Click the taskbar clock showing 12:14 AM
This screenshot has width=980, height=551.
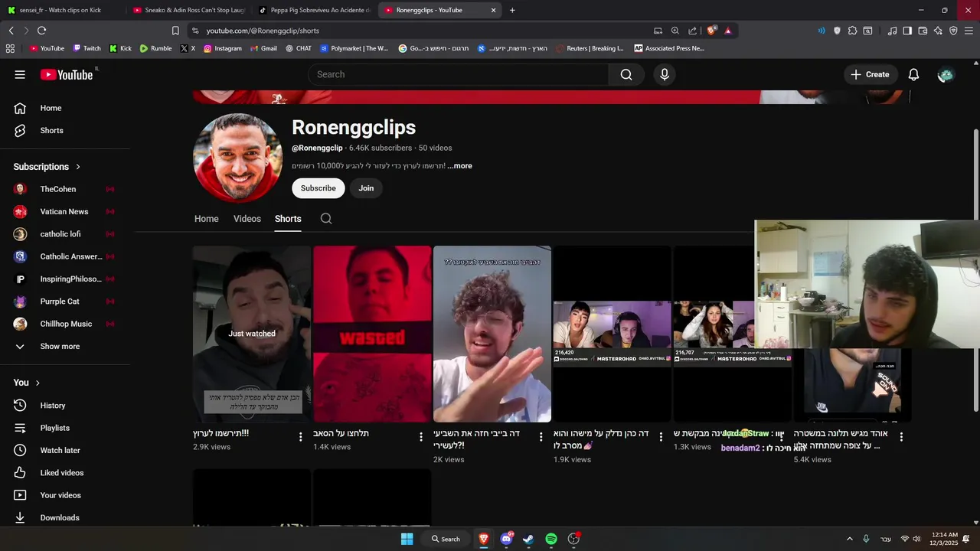(944, 539)
